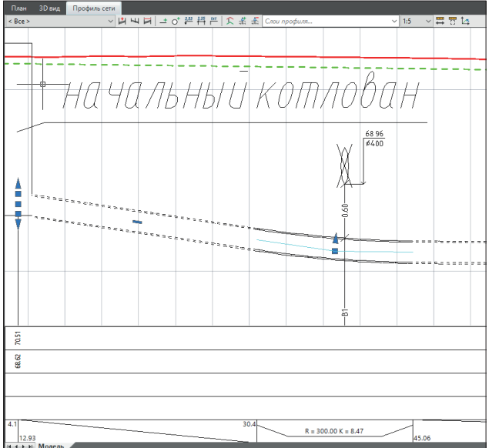Click the first red profile icon in toolbar

(x=122, y=22)
